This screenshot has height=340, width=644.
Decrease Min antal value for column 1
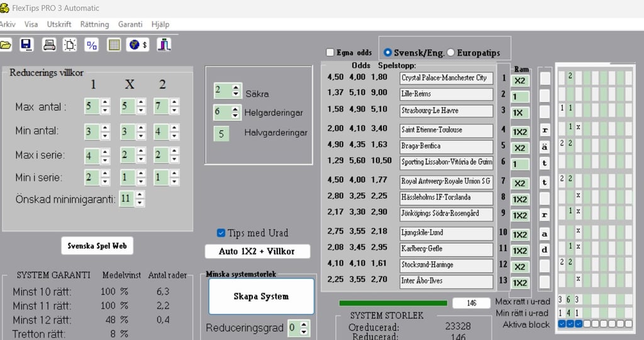pos(106,135)
